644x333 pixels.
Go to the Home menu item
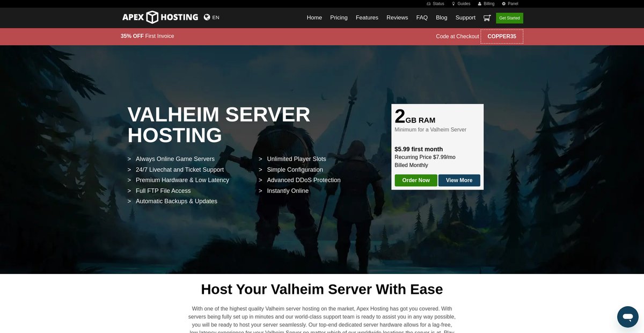tap(314, 18)
